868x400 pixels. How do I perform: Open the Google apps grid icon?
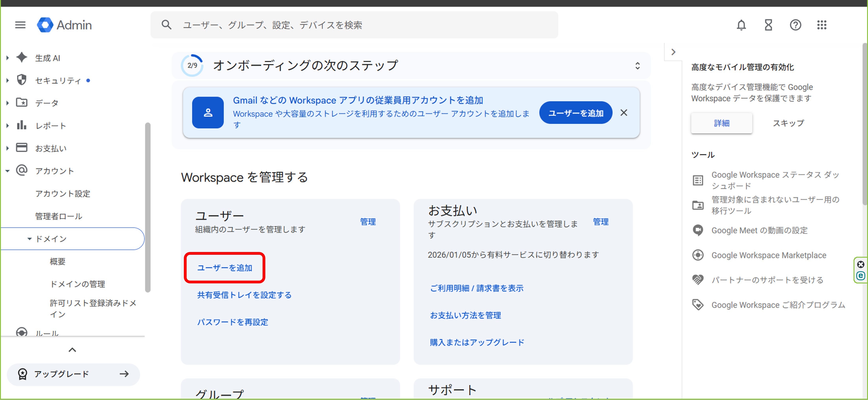tap(821, 25)
